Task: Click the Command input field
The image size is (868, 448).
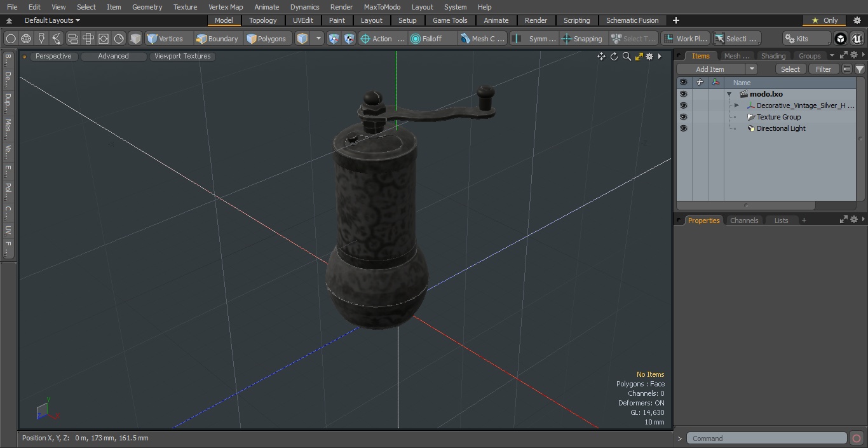Action: 767,438
